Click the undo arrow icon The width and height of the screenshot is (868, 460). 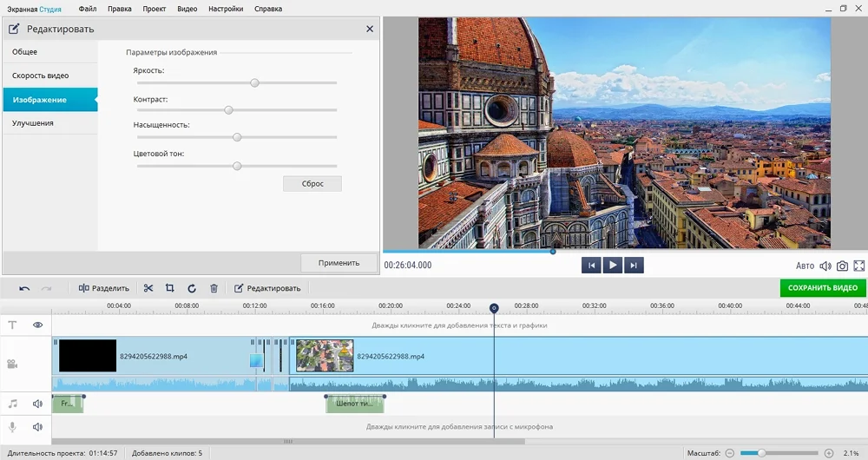pos(24,288)
